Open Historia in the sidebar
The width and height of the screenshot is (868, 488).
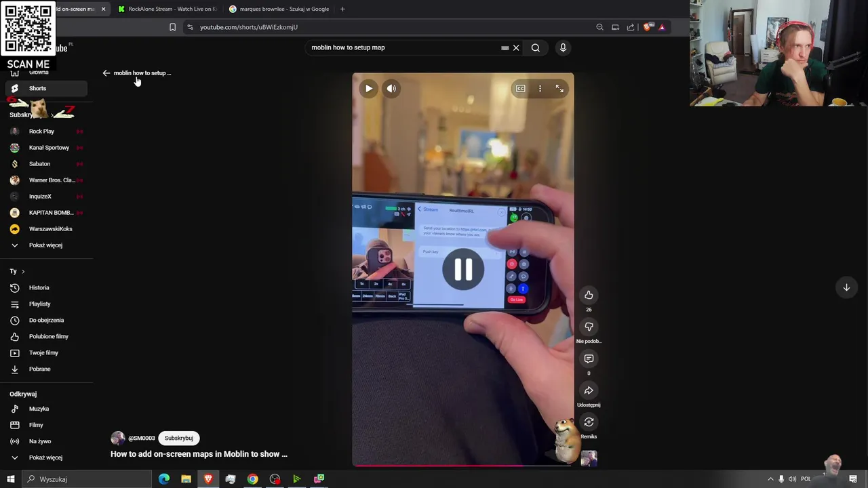point(46,287)
